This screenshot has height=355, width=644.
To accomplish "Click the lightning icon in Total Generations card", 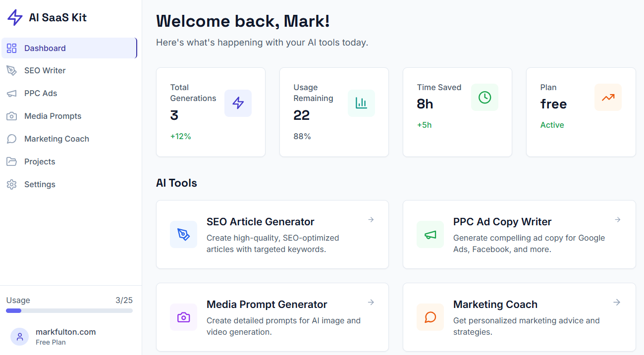I will [x=238, y=103].
